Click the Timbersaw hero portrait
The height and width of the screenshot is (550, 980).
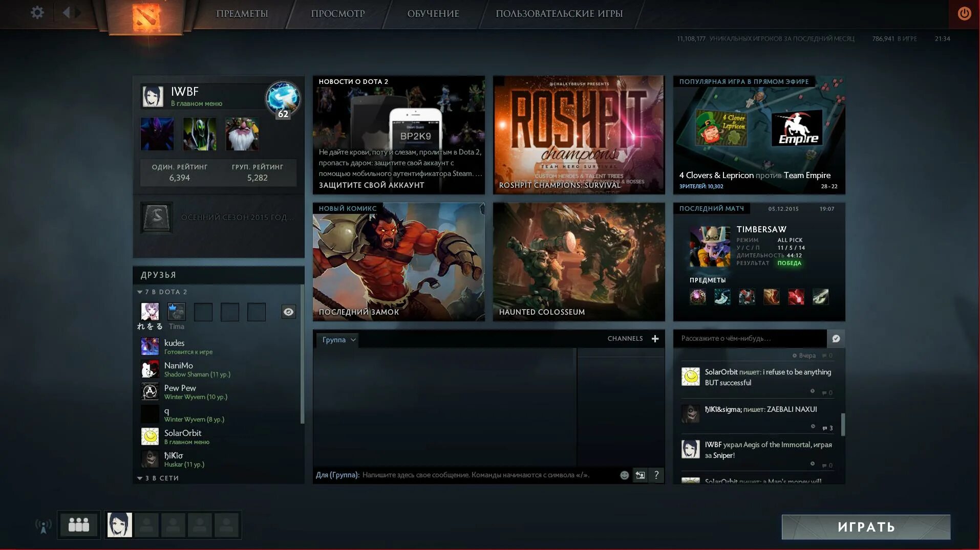[x=710, y=247]
